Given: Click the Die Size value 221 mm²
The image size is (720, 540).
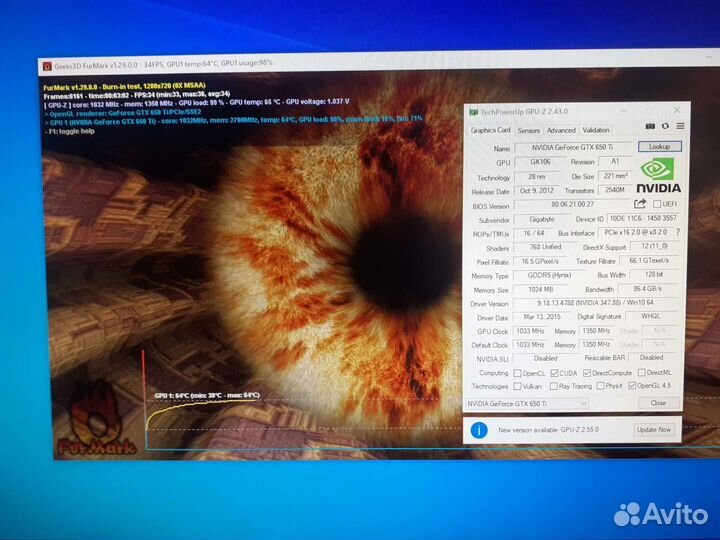Looking at the screenshot, I should [615, 176].
